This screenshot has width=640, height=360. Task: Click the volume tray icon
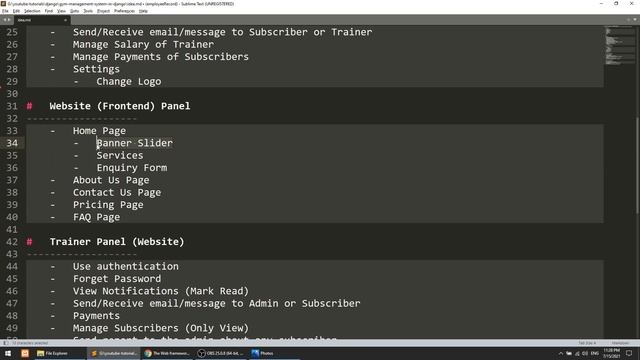pos(585,353)
